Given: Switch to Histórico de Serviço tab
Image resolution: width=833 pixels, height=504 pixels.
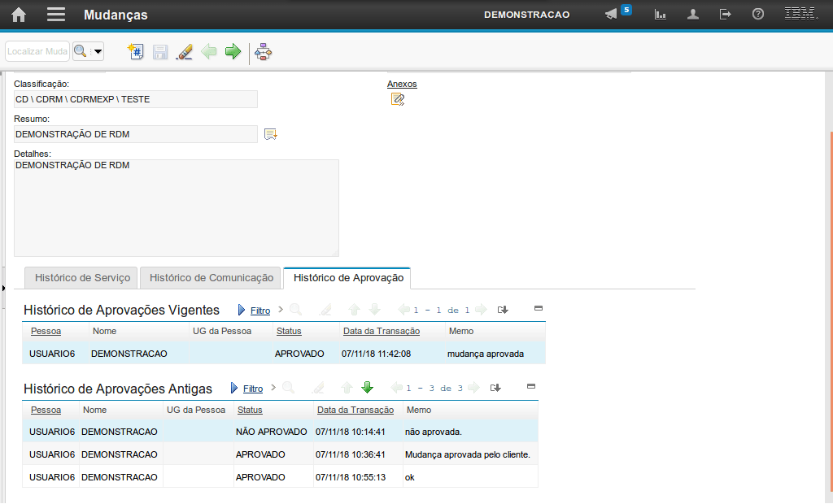Looking at the screenshot, I should 82,278.
